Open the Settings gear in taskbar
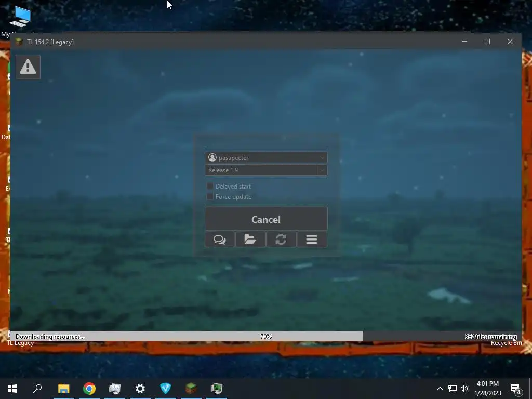 (140, 389)
